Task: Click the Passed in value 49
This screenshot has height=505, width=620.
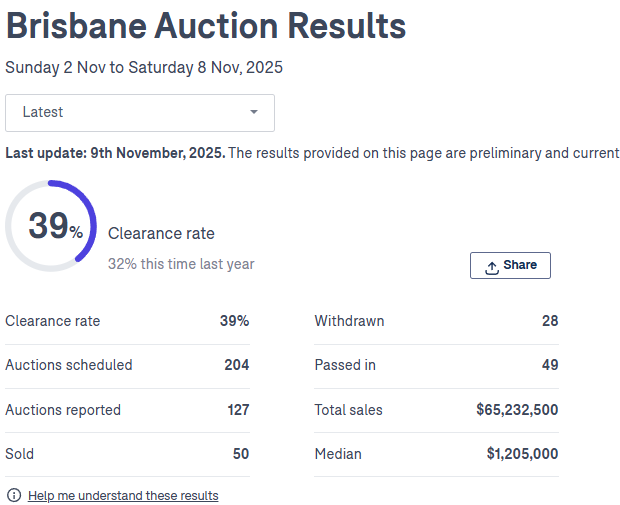Action: click(x=549, y=365)
